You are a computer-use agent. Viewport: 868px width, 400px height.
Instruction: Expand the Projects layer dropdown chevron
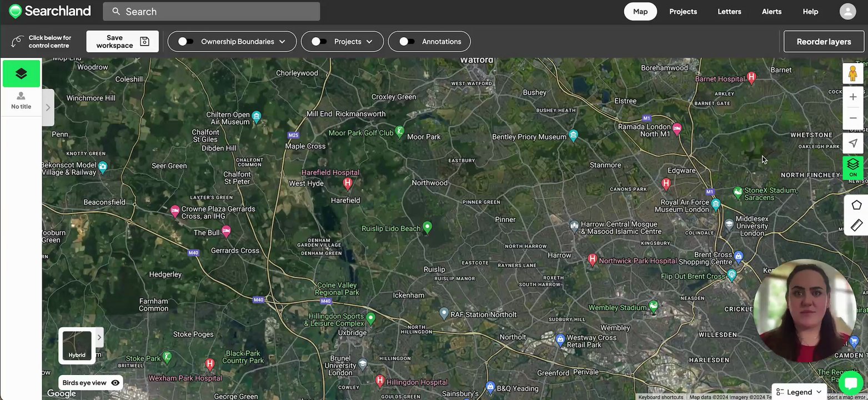coord(369,42)
